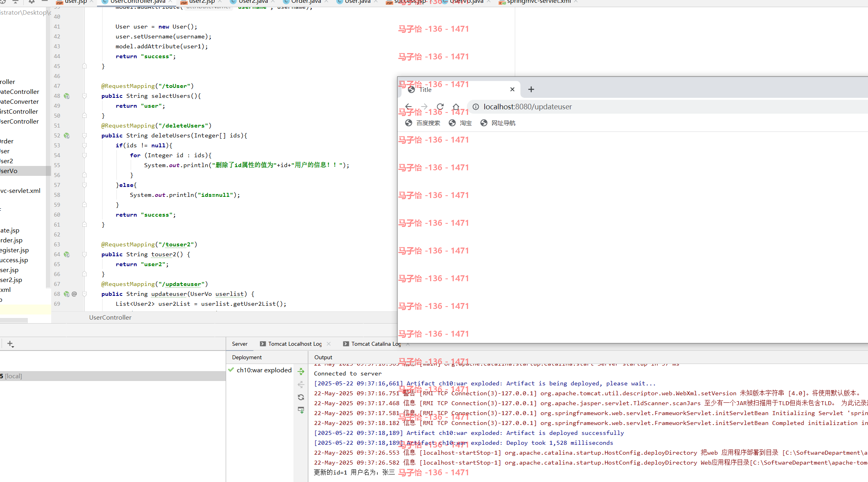Collapse the deleteUsers method at line 52
The image size is (868, 482).
[x=84, y=135]
